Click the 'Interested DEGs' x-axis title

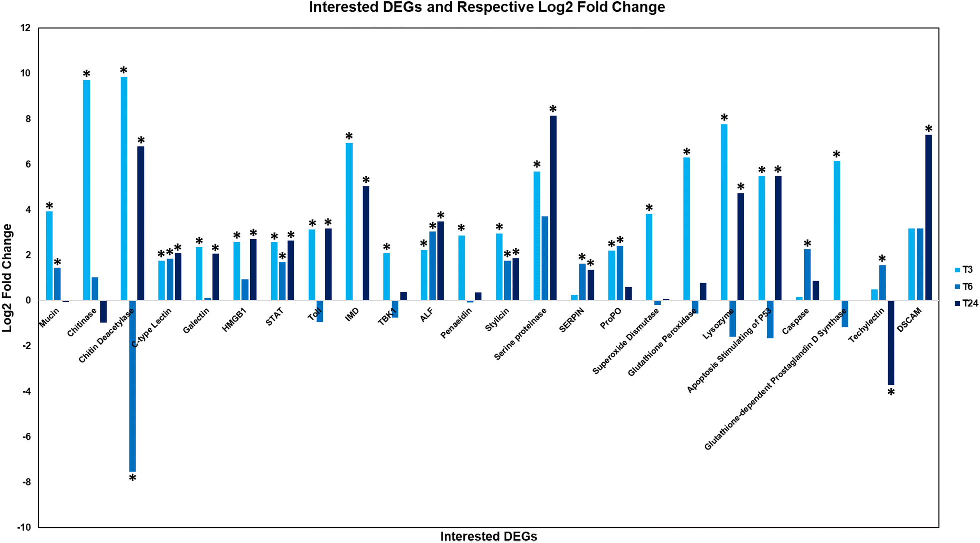click(488, 536)
